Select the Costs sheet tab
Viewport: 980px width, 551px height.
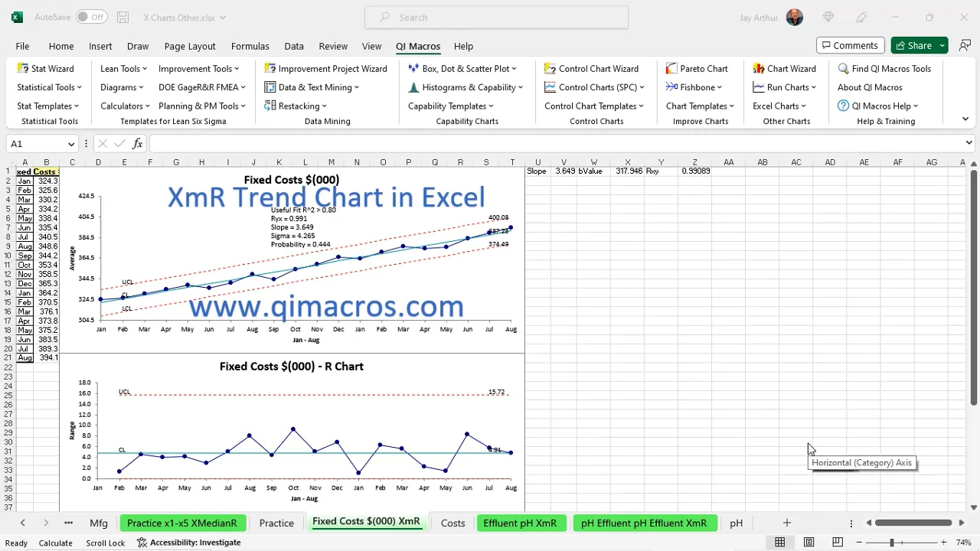pyautogui.click(x=453, y=523)
